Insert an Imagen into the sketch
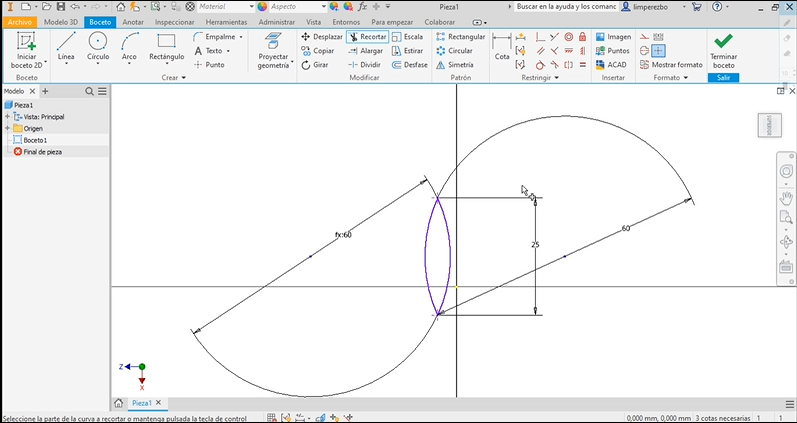The height and width of the screenshot is (423, 797). click(614, 37)
